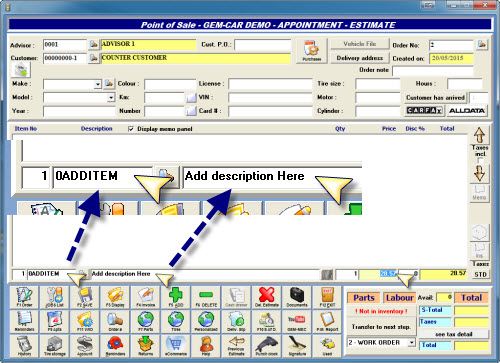Click the Previous Estimate arrow icon
The image size is (500, 363).
[x=236, y=346]
